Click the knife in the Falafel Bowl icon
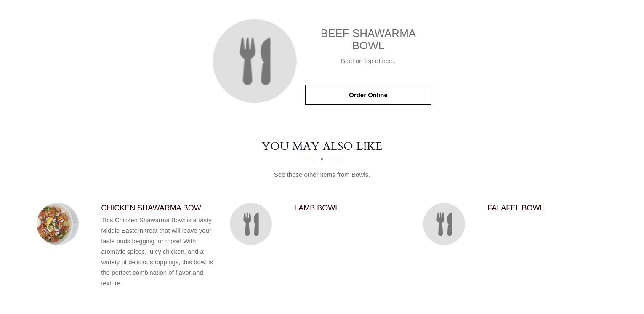This screenshot has height=314, width=644. click(450, 224)
